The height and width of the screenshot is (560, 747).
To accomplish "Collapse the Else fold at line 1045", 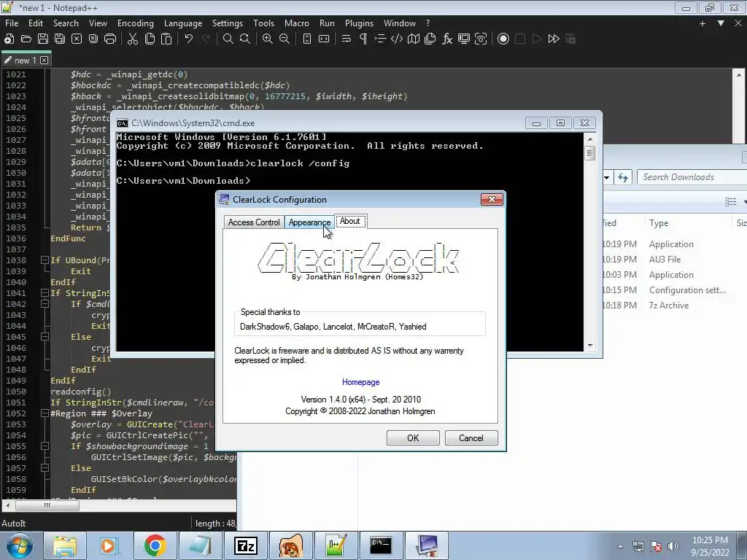I will click(x=44, y=337).
